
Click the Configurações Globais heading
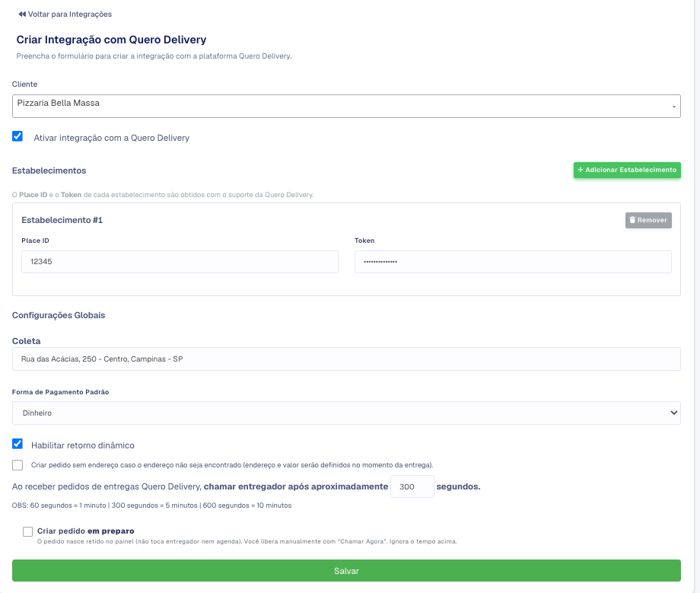click(x=59, y=315)
